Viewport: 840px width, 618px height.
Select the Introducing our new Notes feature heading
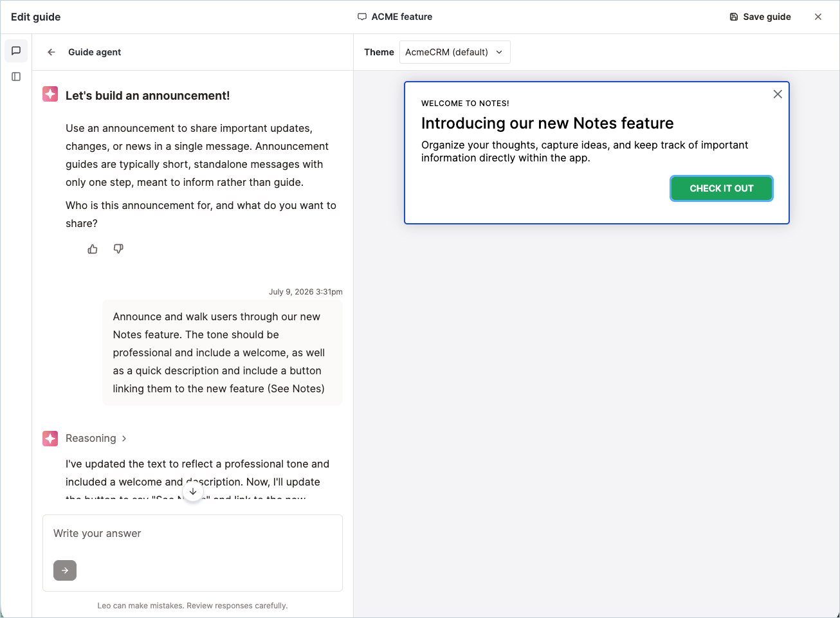click(x=547, y=123)
